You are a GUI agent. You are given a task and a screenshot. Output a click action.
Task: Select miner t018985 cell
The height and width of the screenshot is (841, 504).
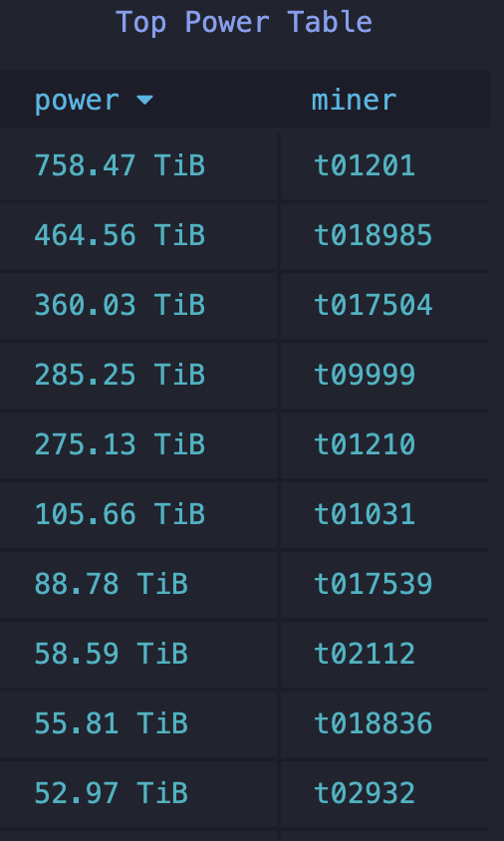click(x=383, y=235)
